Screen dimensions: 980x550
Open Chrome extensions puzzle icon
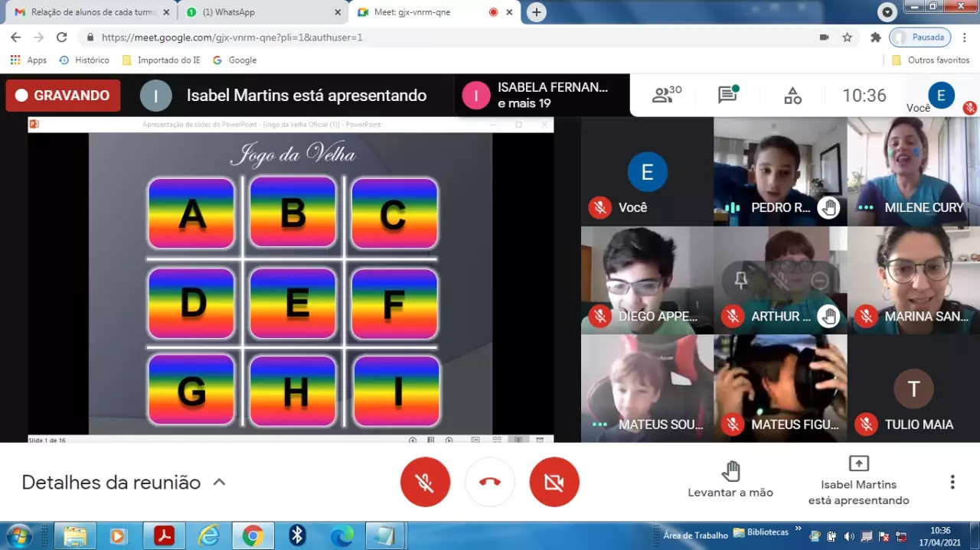point(876,37)
